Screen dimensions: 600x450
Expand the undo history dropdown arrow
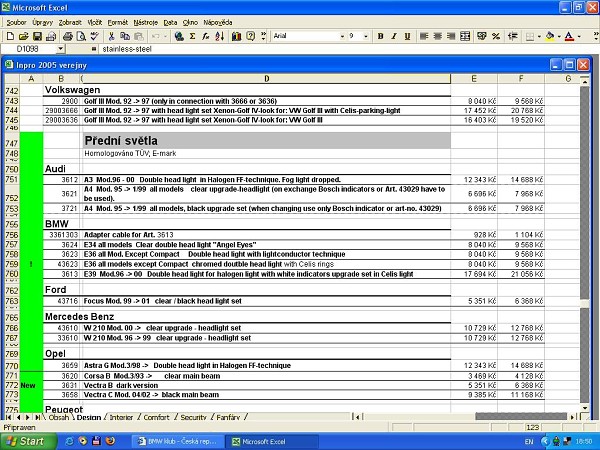point(165,36)
